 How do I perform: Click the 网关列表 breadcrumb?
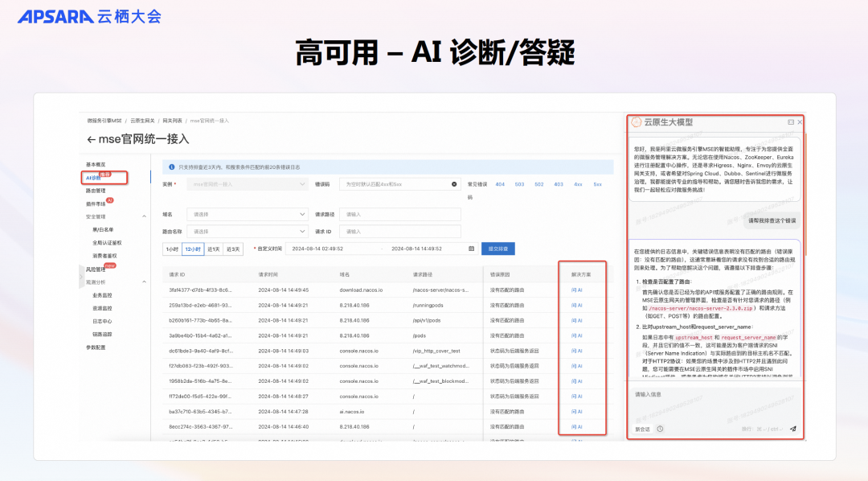(172, 121)
